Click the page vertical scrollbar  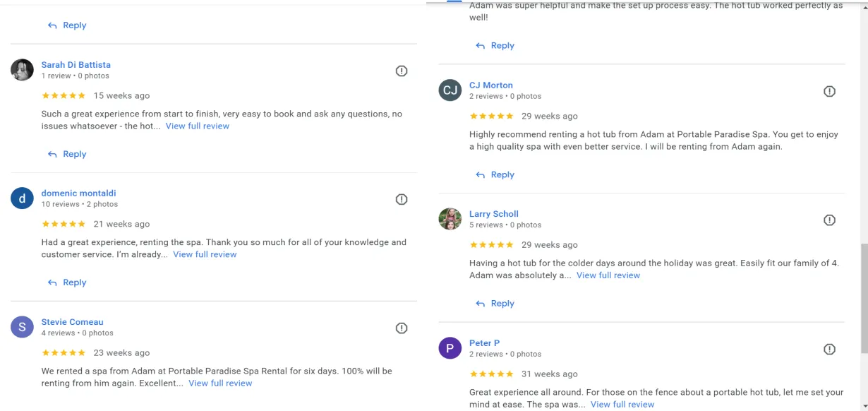point(864,298)
